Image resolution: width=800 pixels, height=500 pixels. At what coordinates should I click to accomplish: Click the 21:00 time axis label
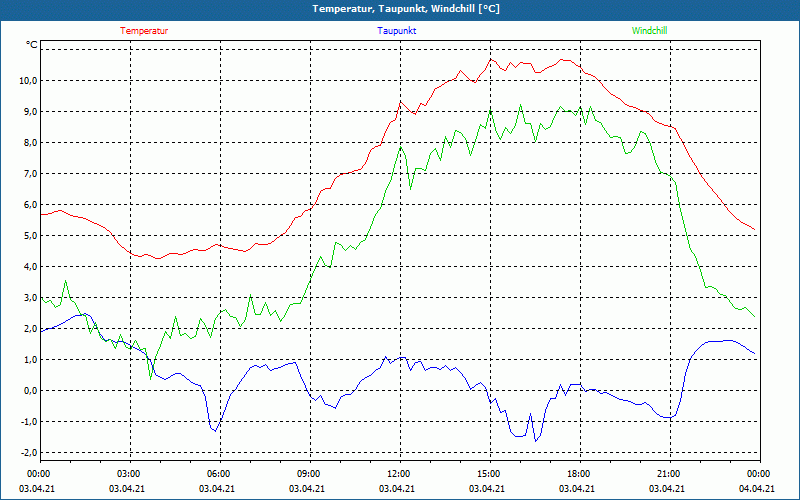[670, 474]
